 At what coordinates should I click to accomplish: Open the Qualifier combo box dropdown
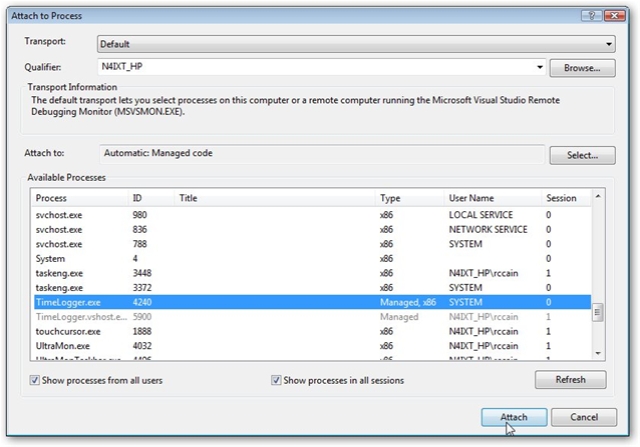[540, 68]
